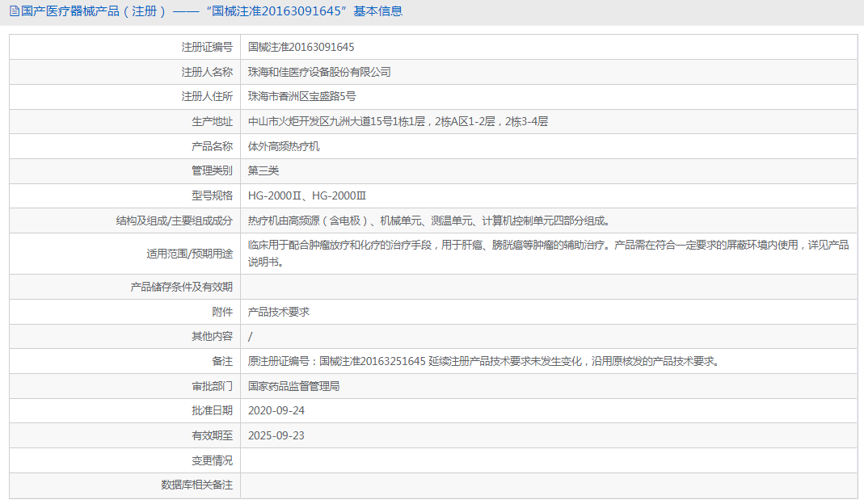
Task: Select the approval date 2020-09-24
Action: tap(276, 410)
